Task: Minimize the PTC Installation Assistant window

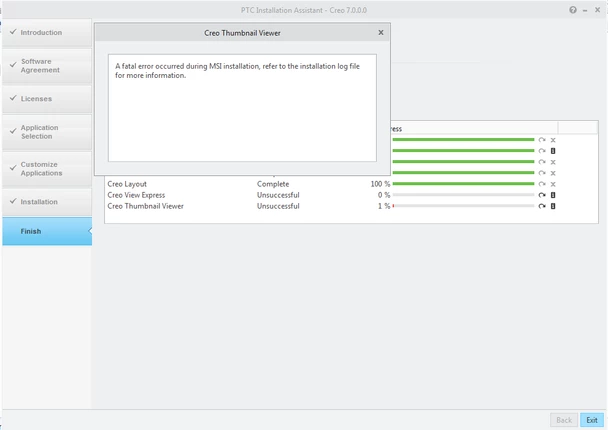Action: point(585,10)
